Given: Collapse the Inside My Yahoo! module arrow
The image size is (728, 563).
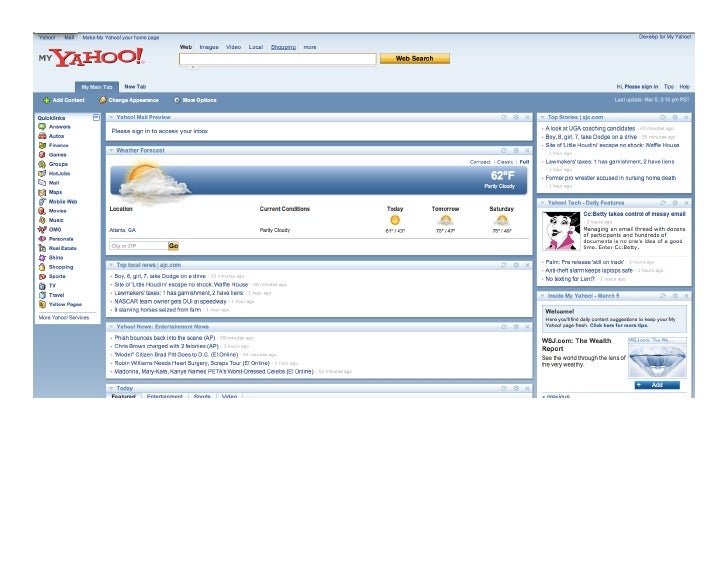Looking at the screenshot, I should 542,296.
